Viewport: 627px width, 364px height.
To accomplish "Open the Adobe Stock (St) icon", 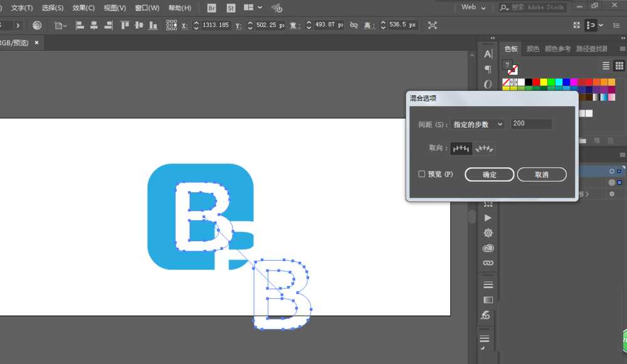I will (231, 8).
